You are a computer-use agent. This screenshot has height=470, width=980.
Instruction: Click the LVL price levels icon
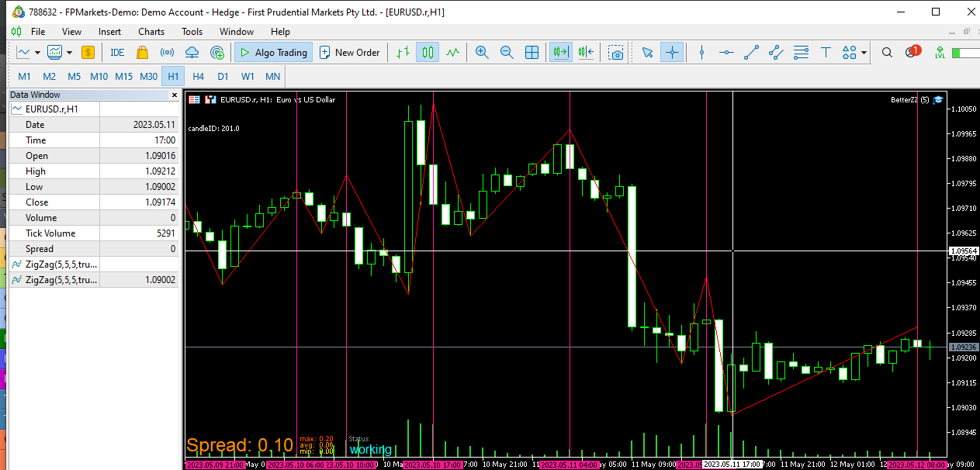940,53
